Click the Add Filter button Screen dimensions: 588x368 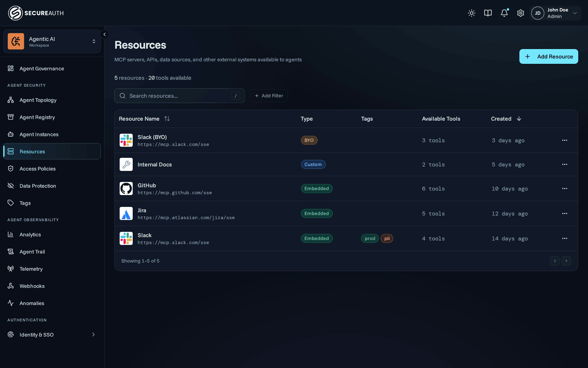pyautogui.click(x=269, y=96)
